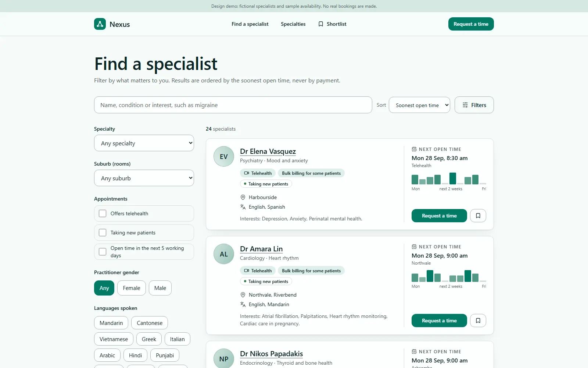
Task: Open Dr Amara Lin's profile link
Action: coord(261,249)
